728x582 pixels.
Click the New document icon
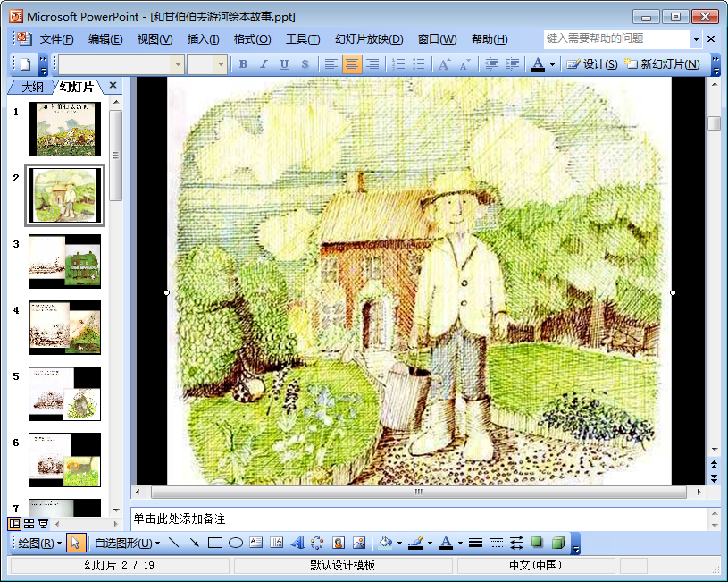[x=26, y=64]
